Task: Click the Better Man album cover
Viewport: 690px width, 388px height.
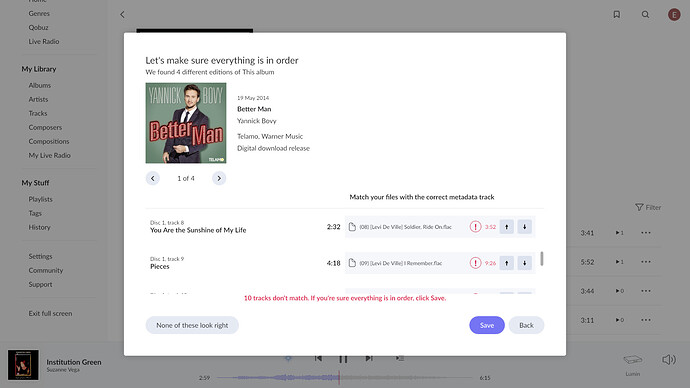Action: 186,123
